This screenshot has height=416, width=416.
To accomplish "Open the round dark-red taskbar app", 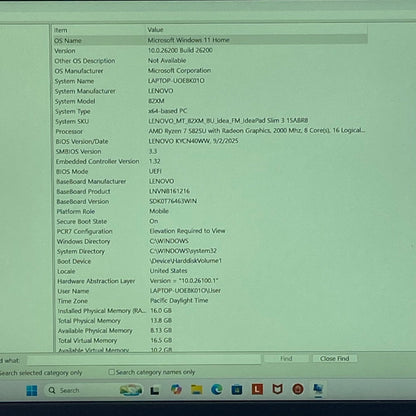I will point(298,389).
